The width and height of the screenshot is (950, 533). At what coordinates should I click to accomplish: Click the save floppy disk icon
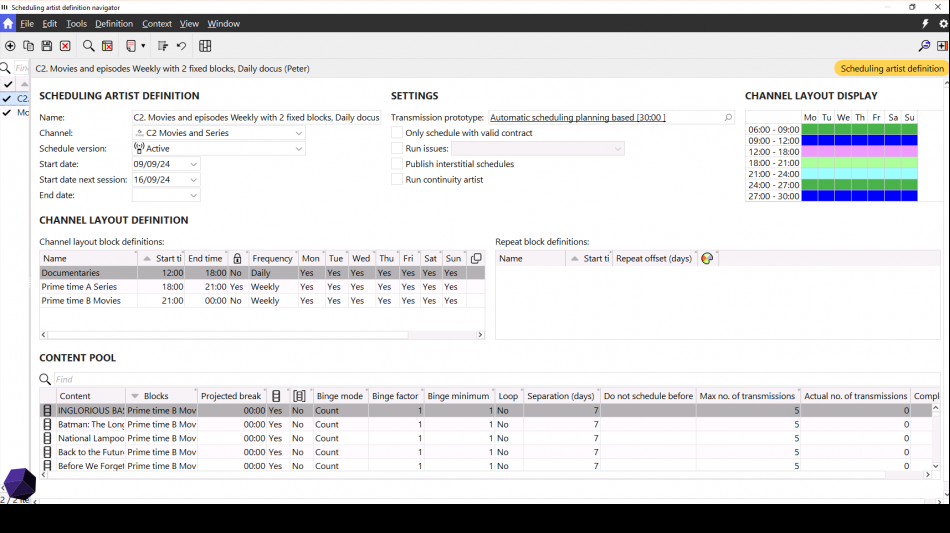[47, 46]
